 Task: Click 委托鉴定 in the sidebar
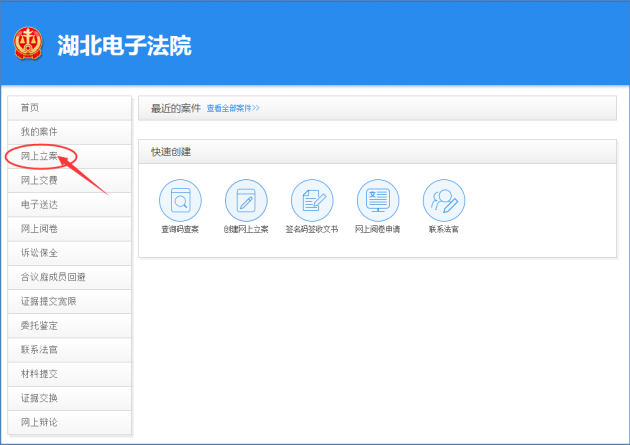tap(69, 325)
